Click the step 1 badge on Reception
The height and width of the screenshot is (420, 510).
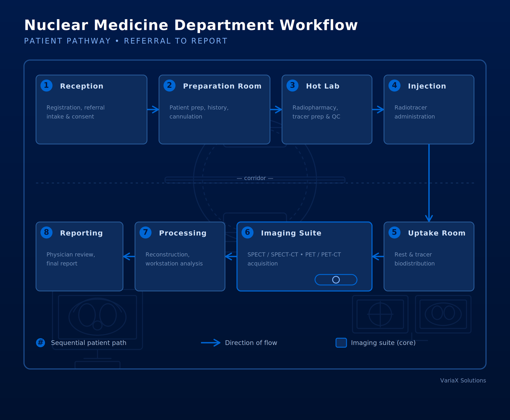click(47, 85)
